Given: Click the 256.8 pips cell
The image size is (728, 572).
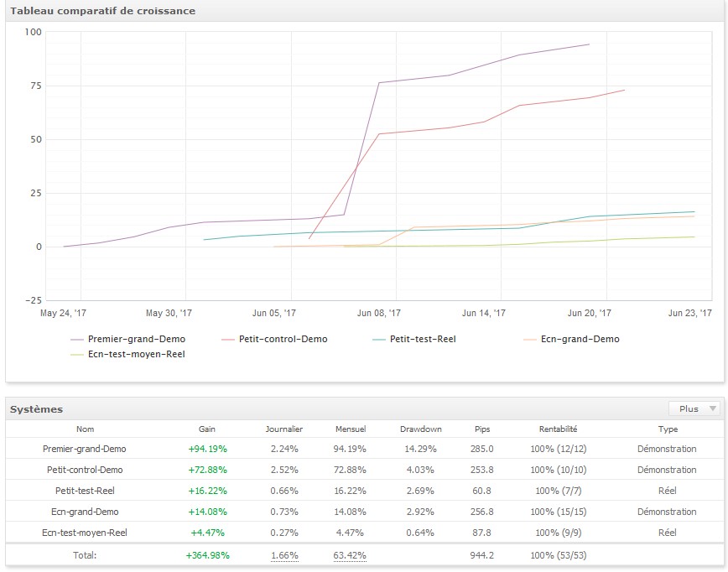Looking at the screenshot, I should click(x=482, y=512).
